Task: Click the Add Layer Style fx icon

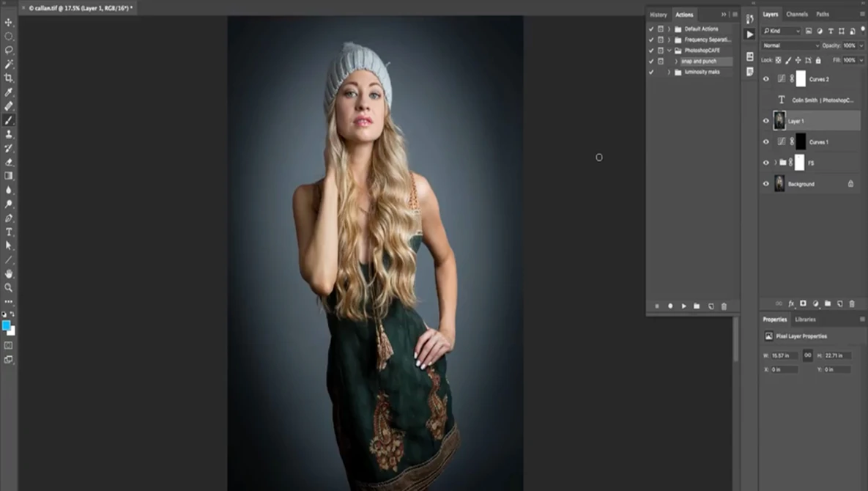Action: click(x=791, y=303)
